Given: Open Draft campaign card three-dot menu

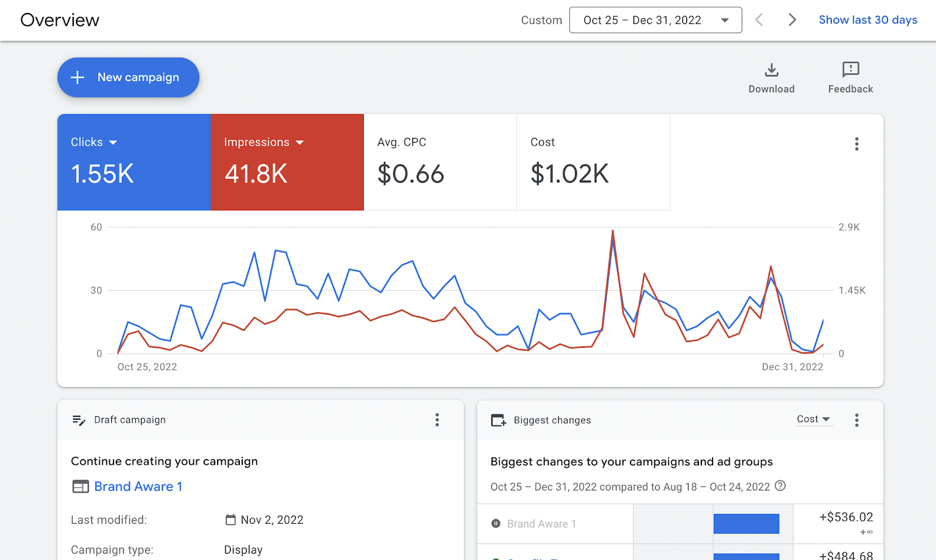Looking at the screenshot, I should [x=437, y=420].
